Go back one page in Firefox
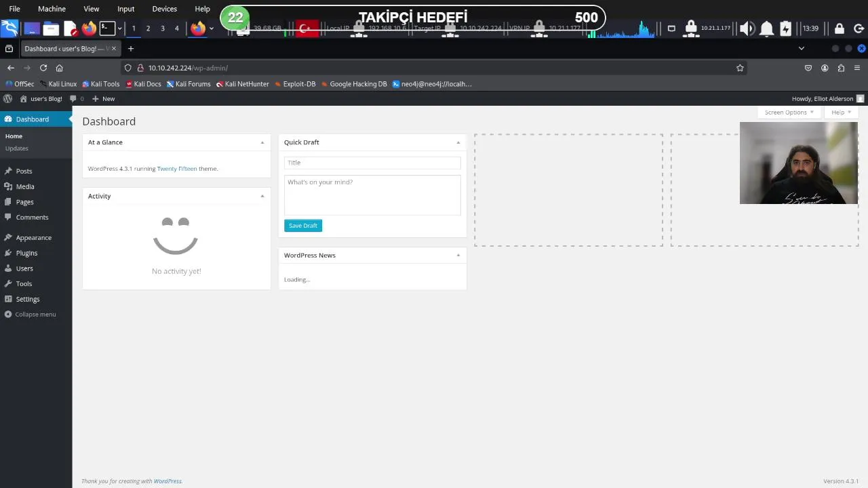The image size is (868, 488). click(11, 68)
